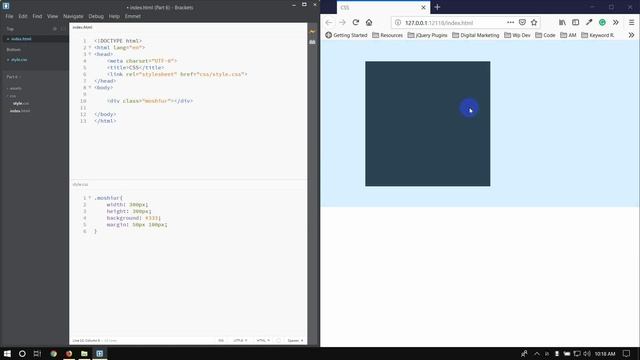Open the Help menu in Brackets

pos(114,16)
